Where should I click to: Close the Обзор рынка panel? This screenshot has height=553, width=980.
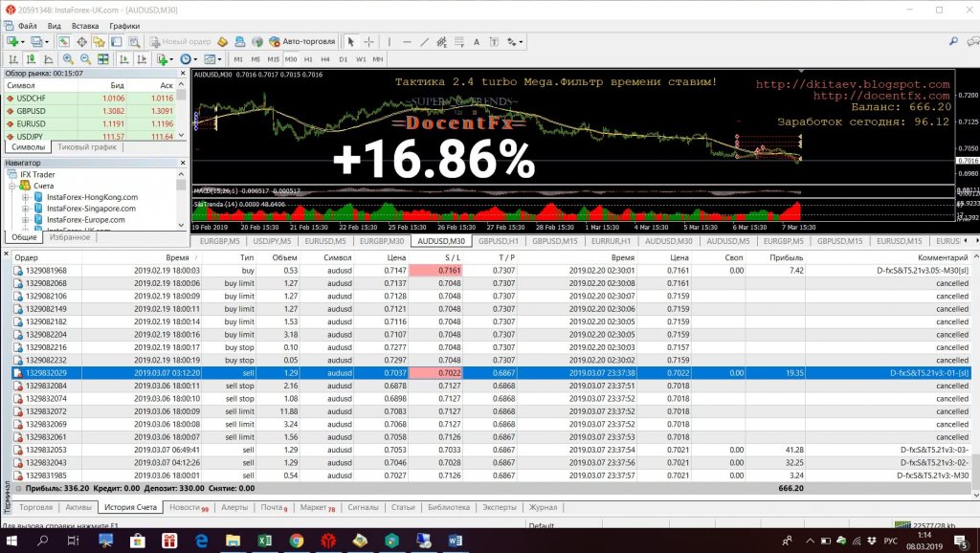click(183, 73)
